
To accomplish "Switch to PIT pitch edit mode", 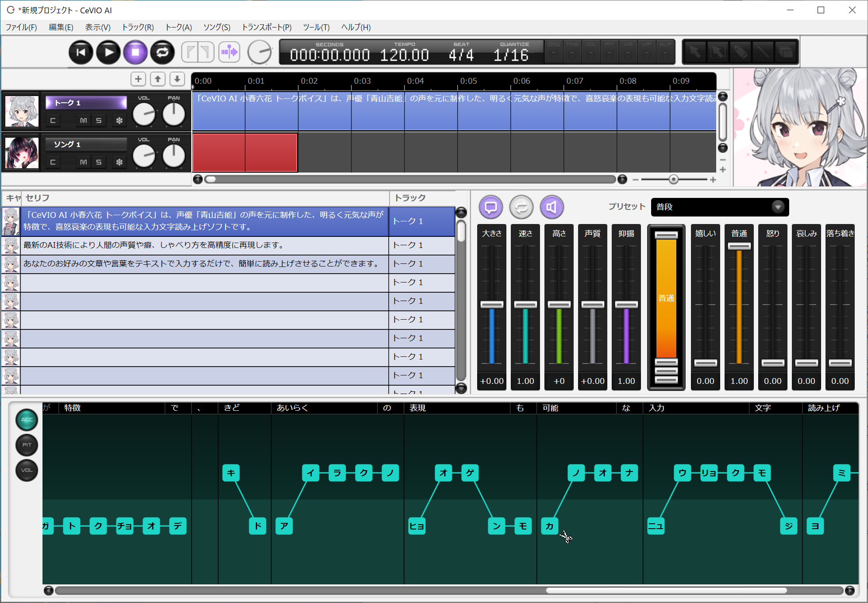I will (x=27, y=445).
